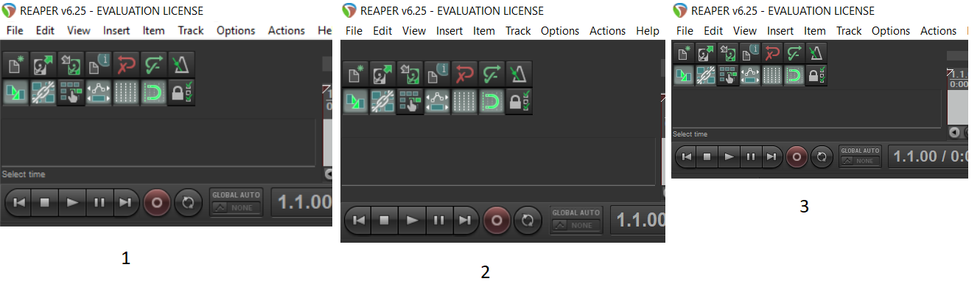Viewport: 980px width, 287px height.
Task: Go to project end in middle REAPER transport
Action: click(465, 220)
